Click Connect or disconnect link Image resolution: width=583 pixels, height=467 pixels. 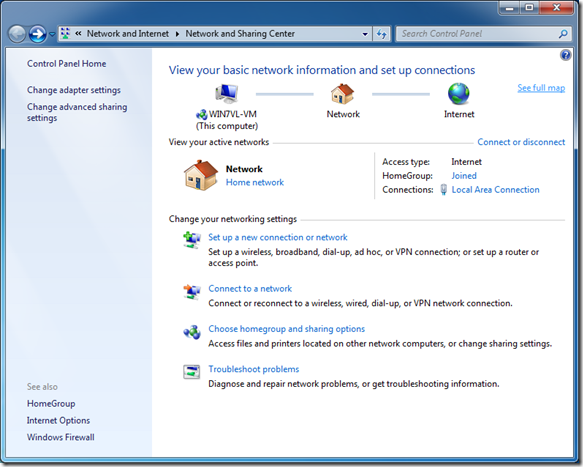point(521,142)
